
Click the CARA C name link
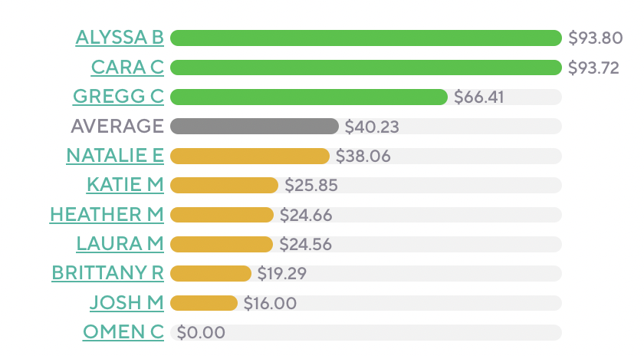point(127,67)
